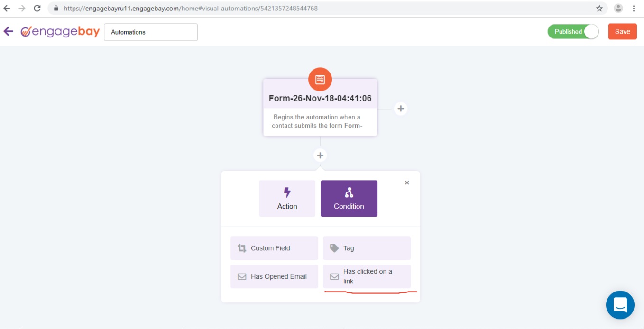Choose the Has Opened Email condition

(x=274, y=276)
